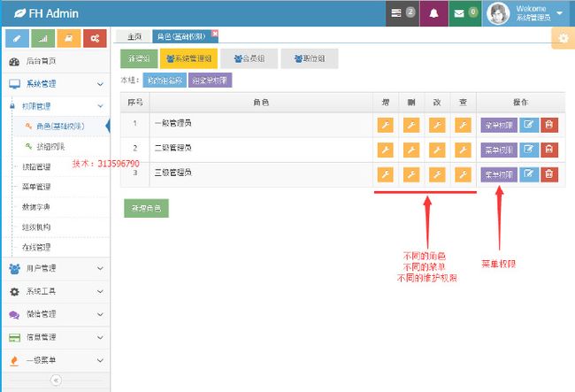The image size is (575, 392).
Task: Expand the 用户管理 sidebar menu
Action: 56,268
